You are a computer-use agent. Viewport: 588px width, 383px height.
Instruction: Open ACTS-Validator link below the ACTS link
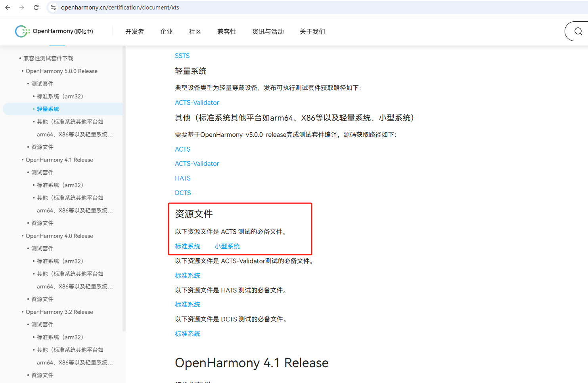197,164
